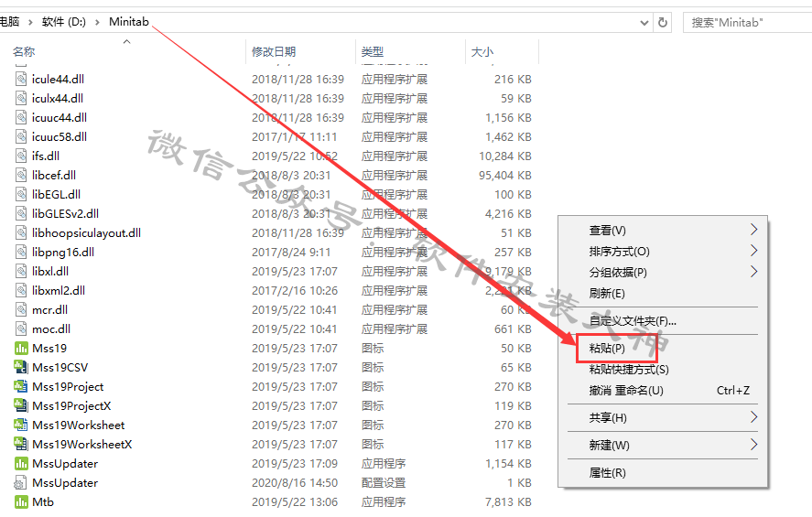Click the libcef.dll file icon
This screenshot has width=812, height=517.
21,175
